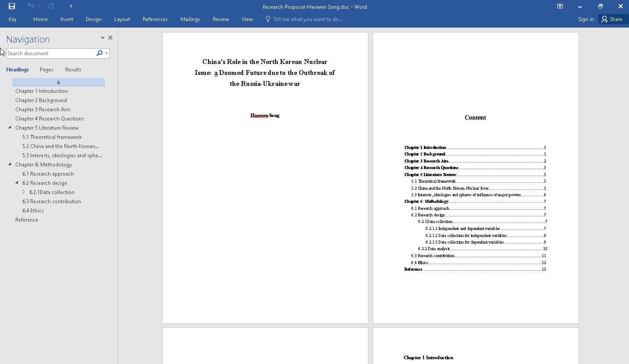Collapse Chapter 5 Literature Review heading

10,128
